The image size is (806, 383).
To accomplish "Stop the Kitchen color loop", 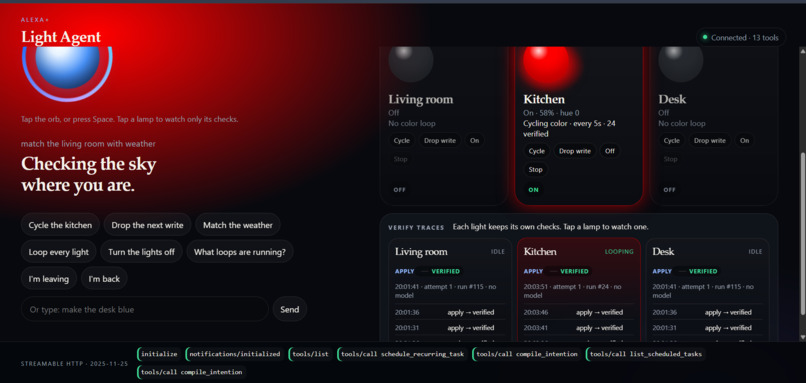I will pyautogui.click(x=536, y=170).
